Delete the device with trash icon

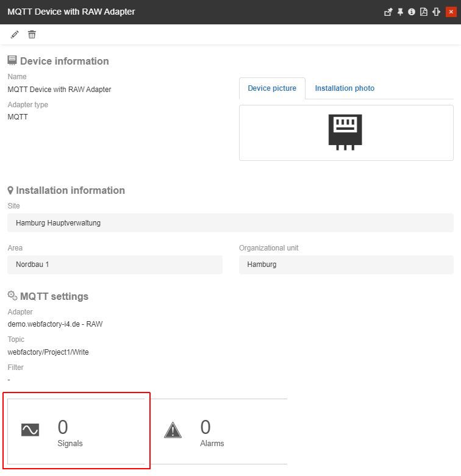32,35
